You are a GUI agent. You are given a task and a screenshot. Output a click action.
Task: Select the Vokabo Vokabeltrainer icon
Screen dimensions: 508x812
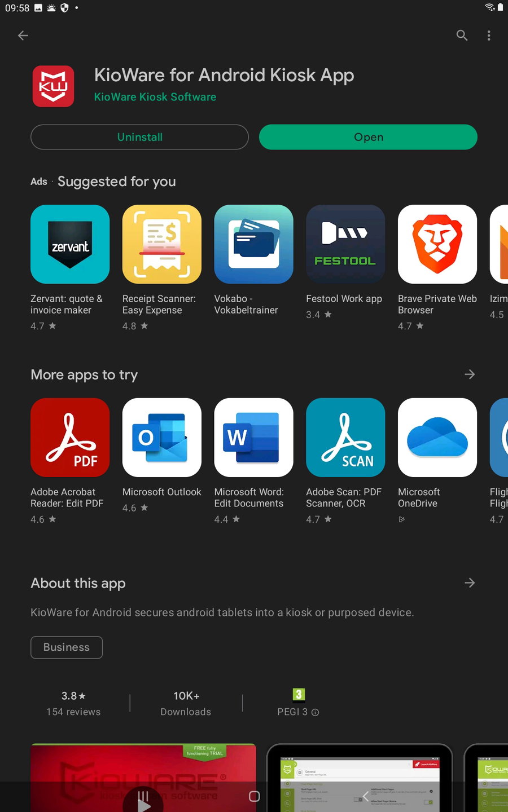(x=254, y=244)
